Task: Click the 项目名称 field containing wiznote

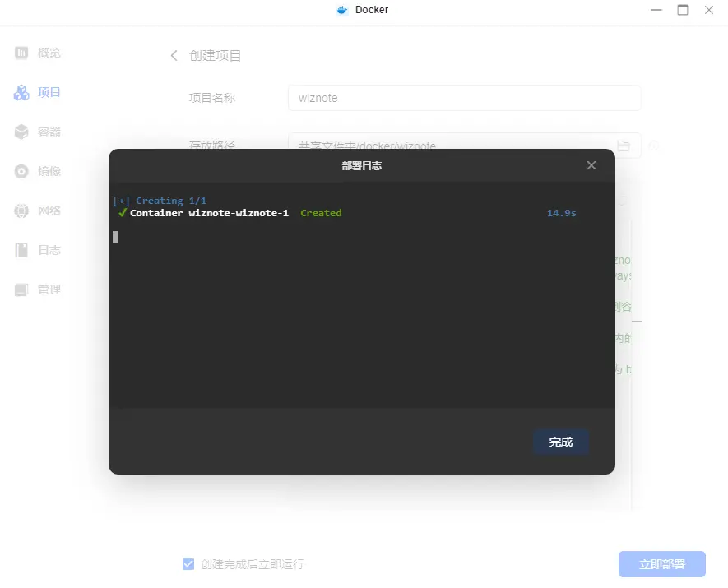Action: click(x=464, y=98)
